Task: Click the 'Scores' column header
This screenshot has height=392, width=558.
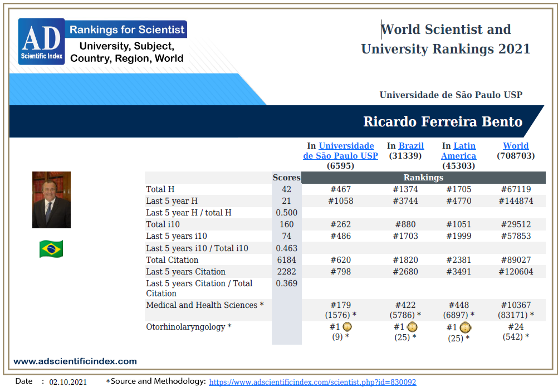Action: [x=286, y=178]
